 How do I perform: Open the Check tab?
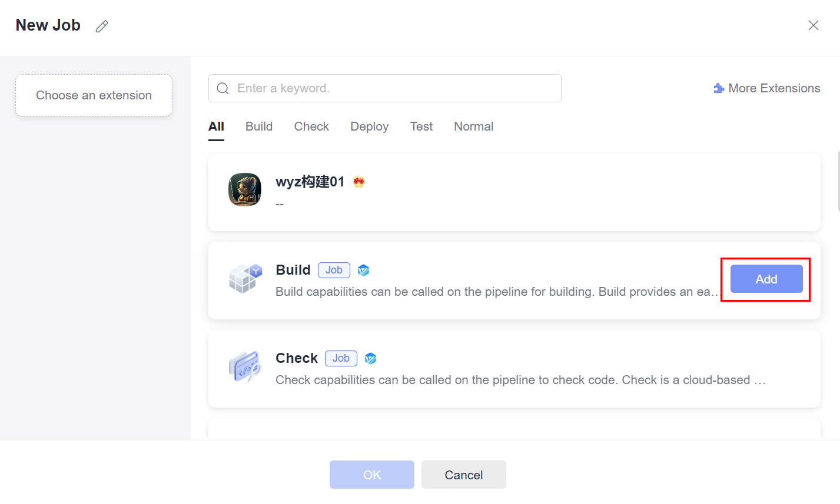pyautogui.click(x=311, y=126)
